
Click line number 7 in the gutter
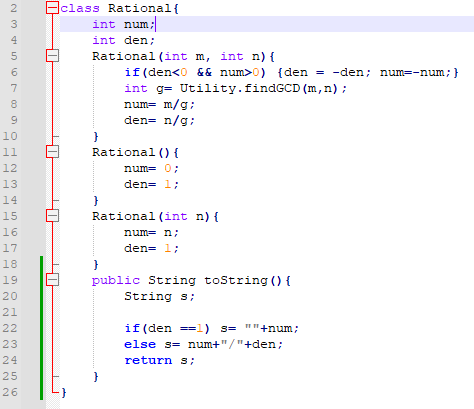[14, 88]
